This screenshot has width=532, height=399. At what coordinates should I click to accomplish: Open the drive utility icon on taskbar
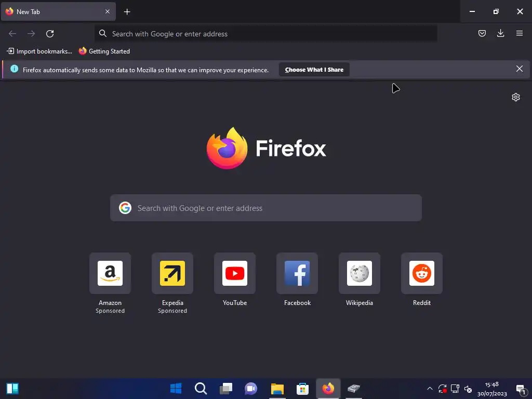point(353,389)
